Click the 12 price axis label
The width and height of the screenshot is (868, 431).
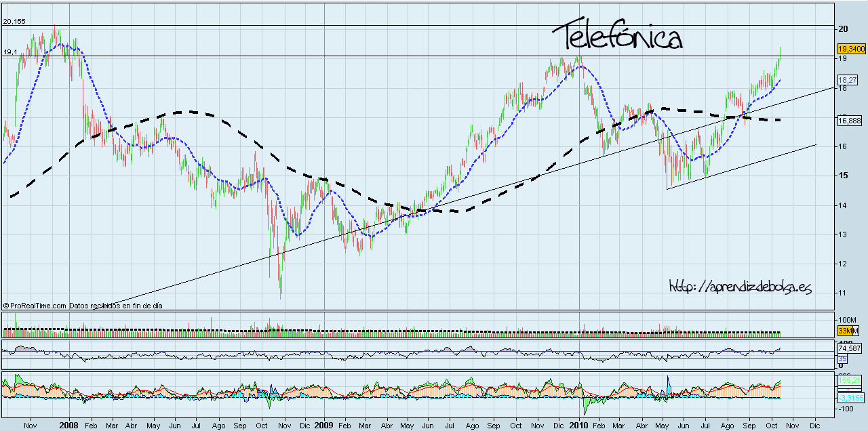pyautogui.click(x=844, y=264)
